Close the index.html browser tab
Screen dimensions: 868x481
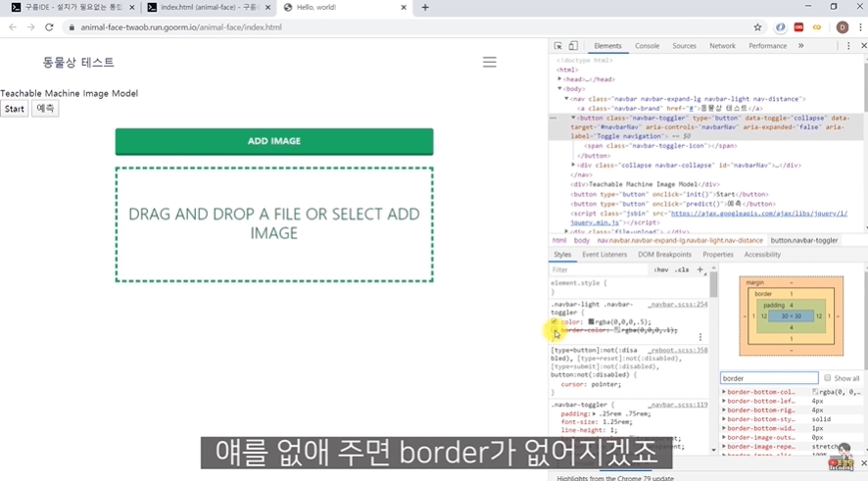pos(267,7)
